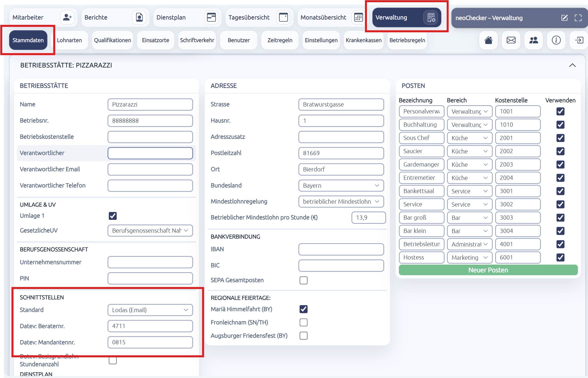The image size is (588, 378).
Task: Open the Schriftverkehr sub-tab
Action: click(x=197, y=40)
